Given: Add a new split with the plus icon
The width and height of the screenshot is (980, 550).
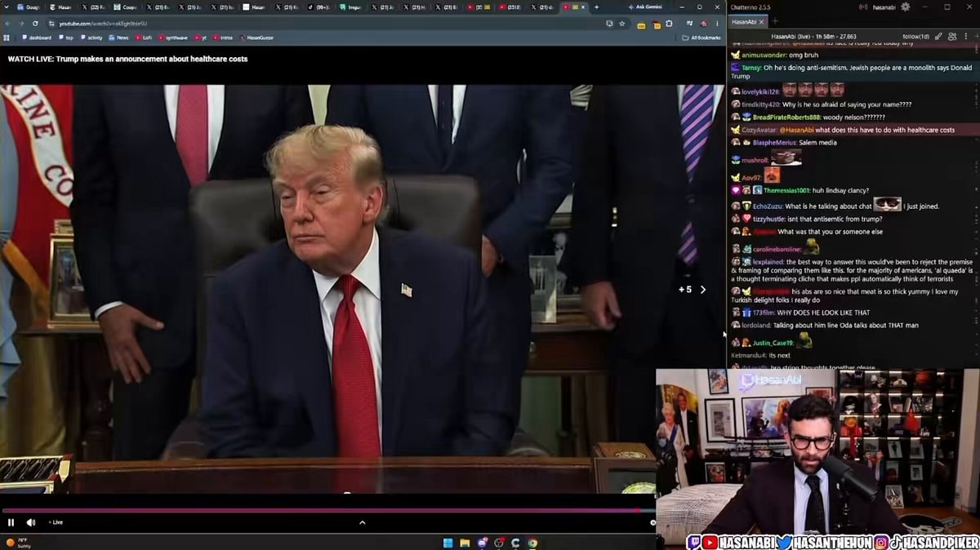Looking at the screenshot, I should [975, 37].
